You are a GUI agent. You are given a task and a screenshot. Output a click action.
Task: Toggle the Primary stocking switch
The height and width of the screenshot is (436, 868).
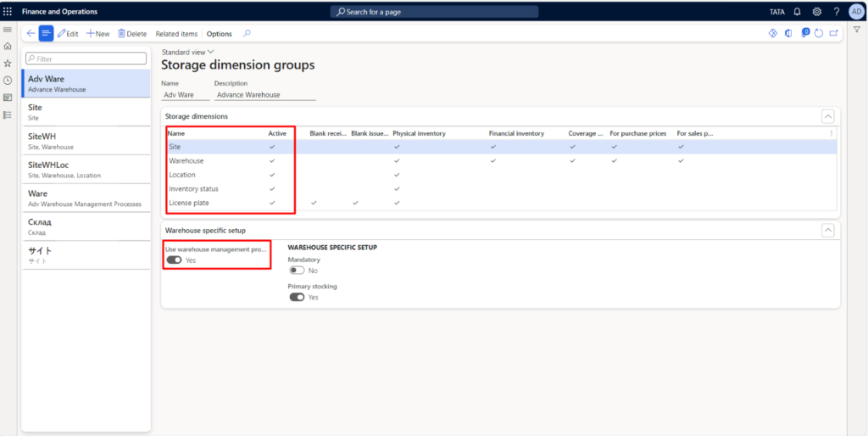point(297,297)
